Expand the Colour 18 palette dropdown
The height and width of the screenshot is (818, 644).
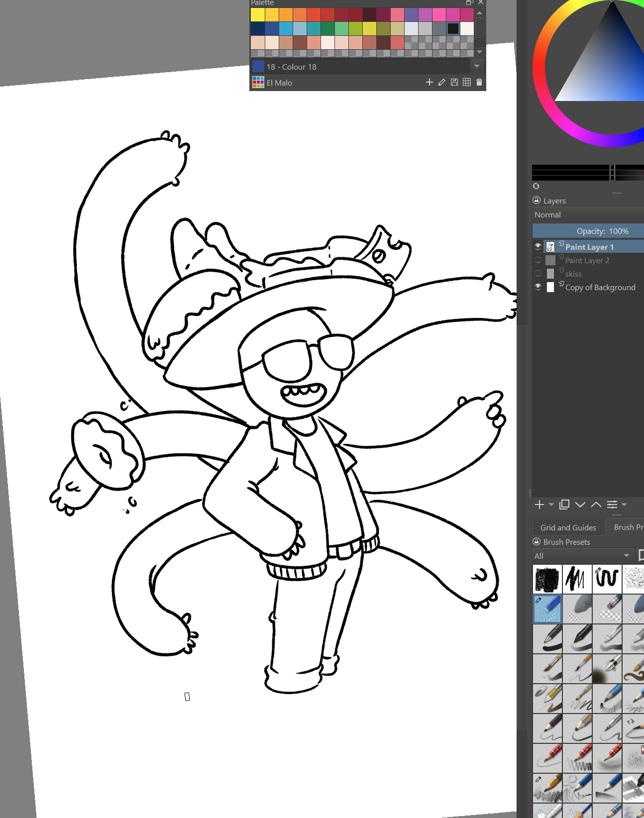pos(476,66)
